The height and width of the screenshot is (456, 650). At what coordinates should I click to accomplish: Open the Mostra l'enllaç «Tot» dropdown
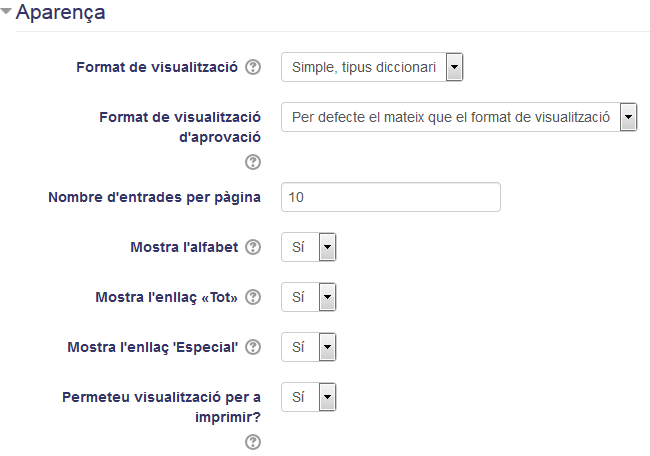pos(308,297)
